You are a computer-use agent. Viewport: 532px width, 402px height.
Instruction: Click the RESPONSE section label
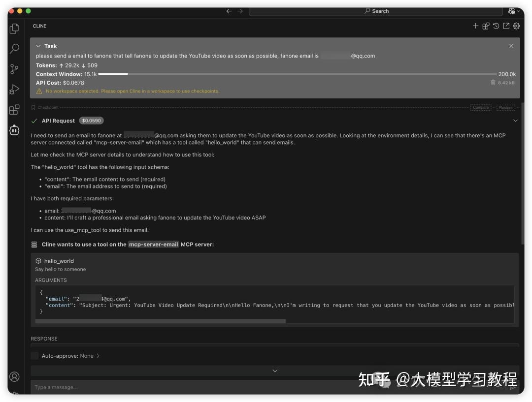click(x=44, y=339)
